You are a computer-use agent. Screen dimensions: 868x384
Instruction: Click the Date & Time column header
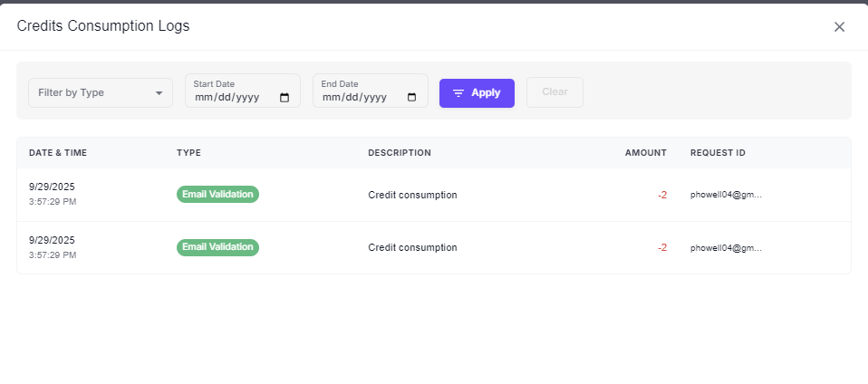tap(58, 153)
